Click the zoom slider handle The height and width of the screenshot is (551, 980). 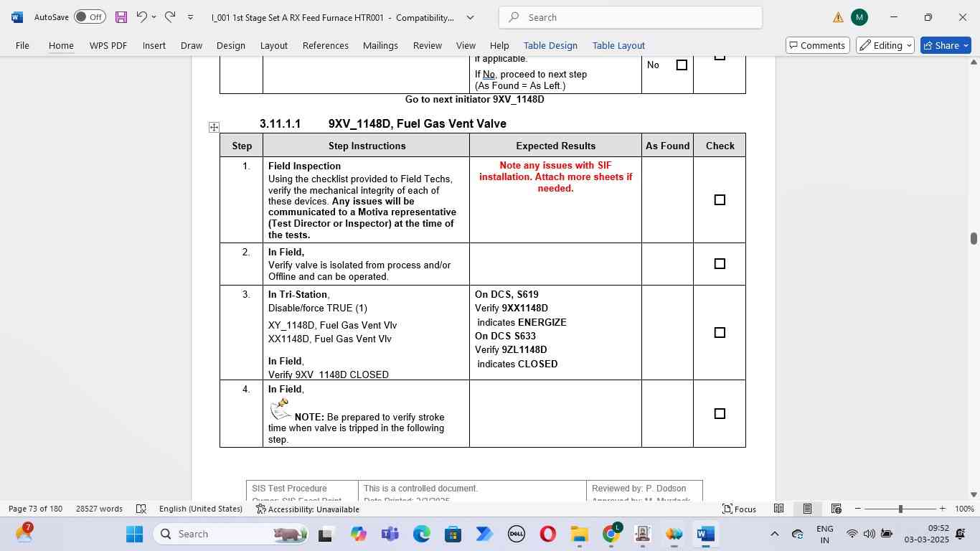(900, 509)
